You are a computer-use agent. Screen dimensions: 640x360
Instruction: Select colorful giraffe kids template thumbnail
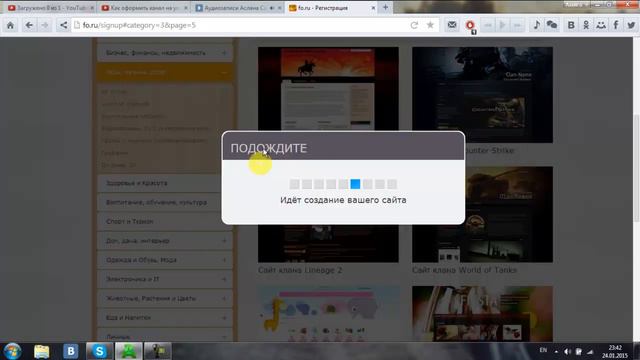pos(328,314)
